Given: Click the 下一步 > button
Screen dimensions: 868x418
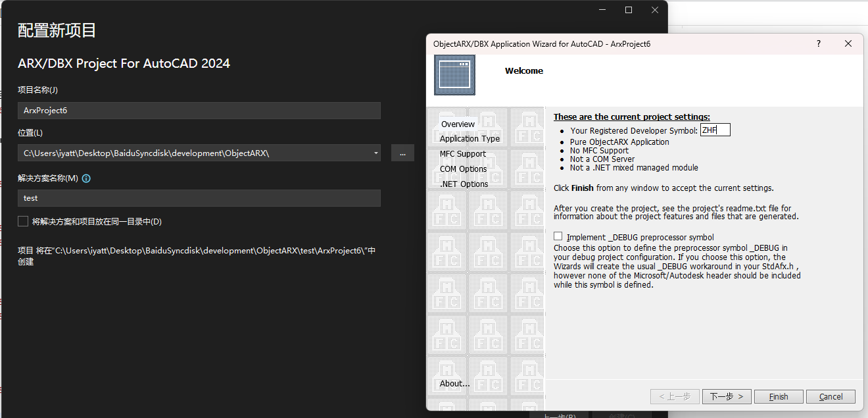Looking at the screenshot, I should [727, 396].
